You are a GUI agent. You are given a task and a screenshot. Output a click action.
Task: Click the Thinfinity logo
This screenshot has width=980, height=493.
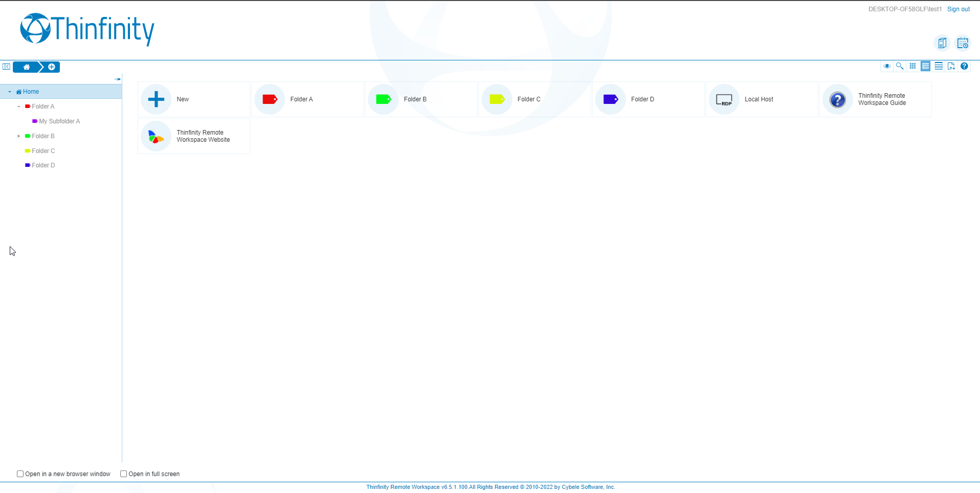(x=87, y=29)
